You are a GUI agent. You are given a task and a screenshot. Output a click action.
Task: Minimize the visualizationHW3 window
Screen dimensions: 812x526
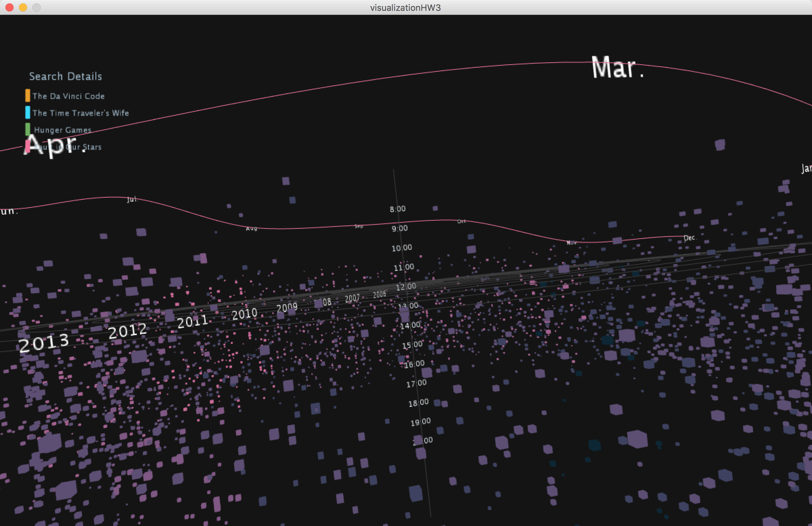point(23,7)
